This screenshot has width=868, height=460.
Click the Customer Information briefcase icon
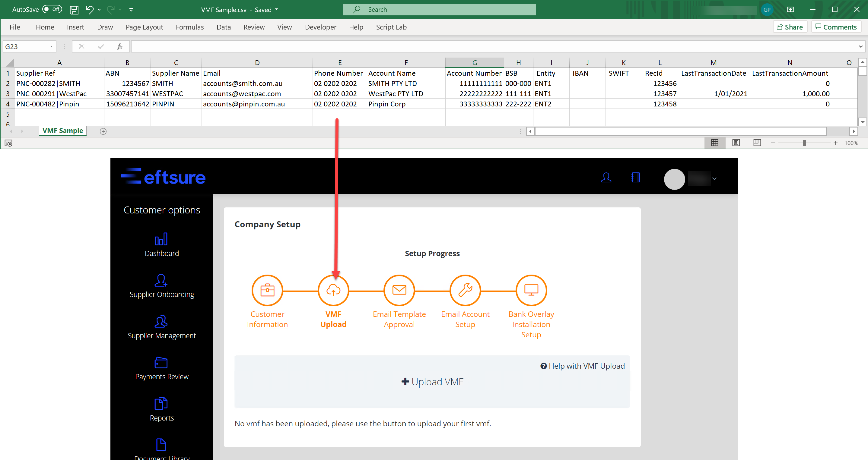pos(267,290)
